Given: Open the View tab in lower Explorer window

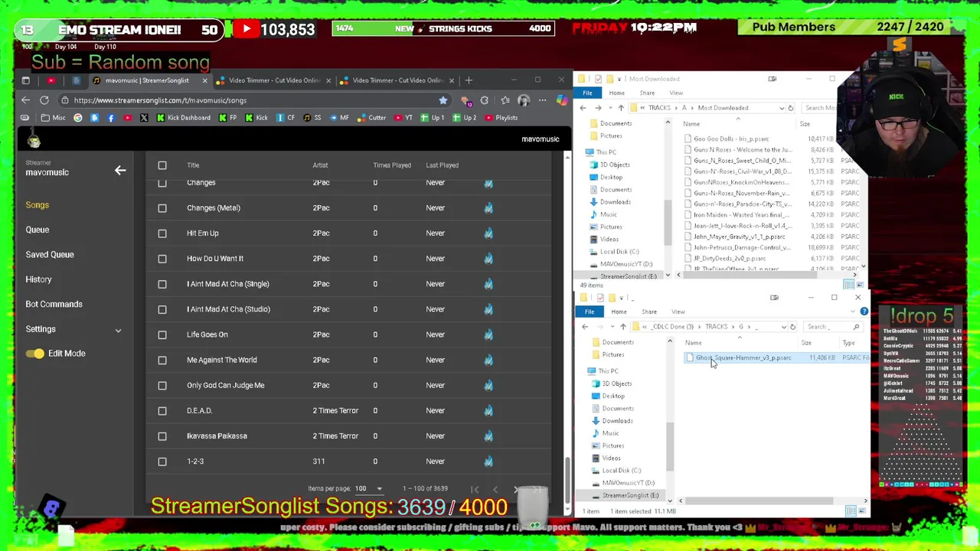Looking at the screenshot, I should pyautogui.click(x=678, y=311).
